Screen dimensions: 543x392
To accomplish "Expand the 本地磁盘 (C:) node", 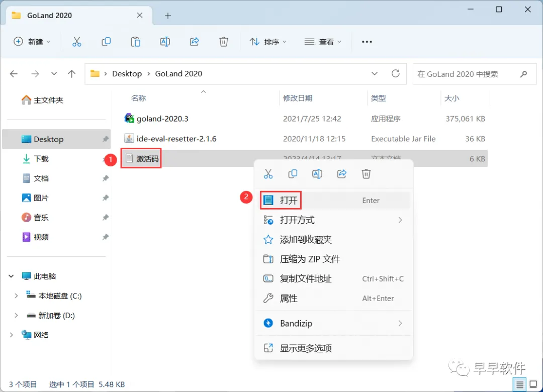I will coord(16,296).
